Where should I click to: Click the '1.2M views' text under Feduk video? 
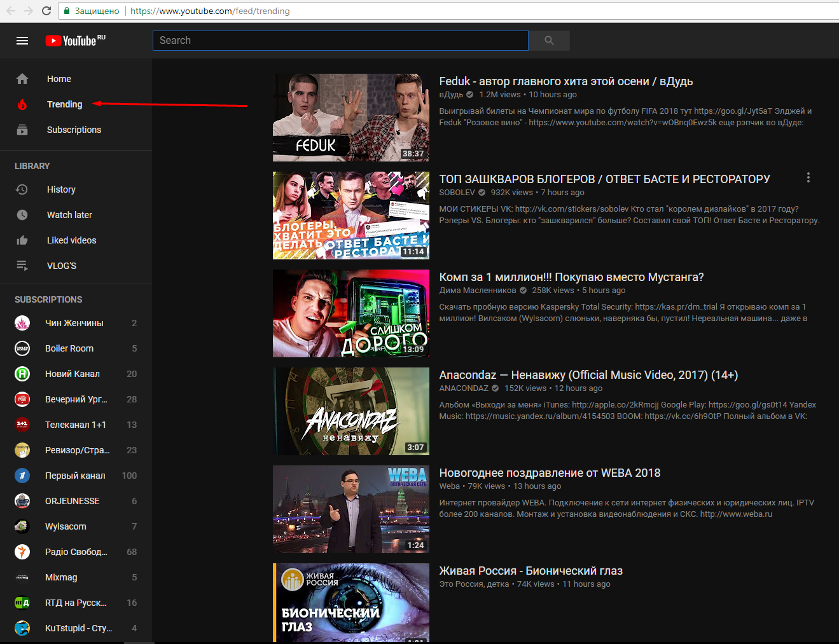click(x=500, y=95)
